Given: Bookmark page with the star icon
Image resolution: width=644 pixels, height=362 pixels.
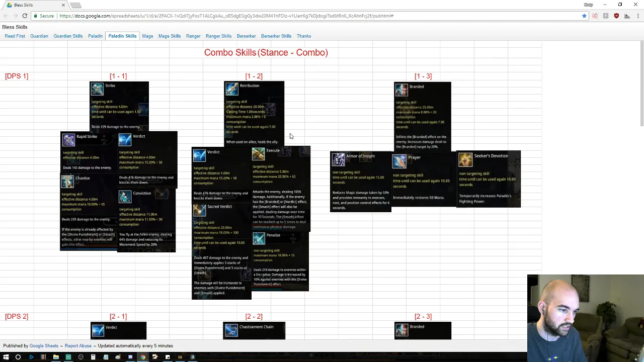Looking at the screenshot, I should pos(584,16).
